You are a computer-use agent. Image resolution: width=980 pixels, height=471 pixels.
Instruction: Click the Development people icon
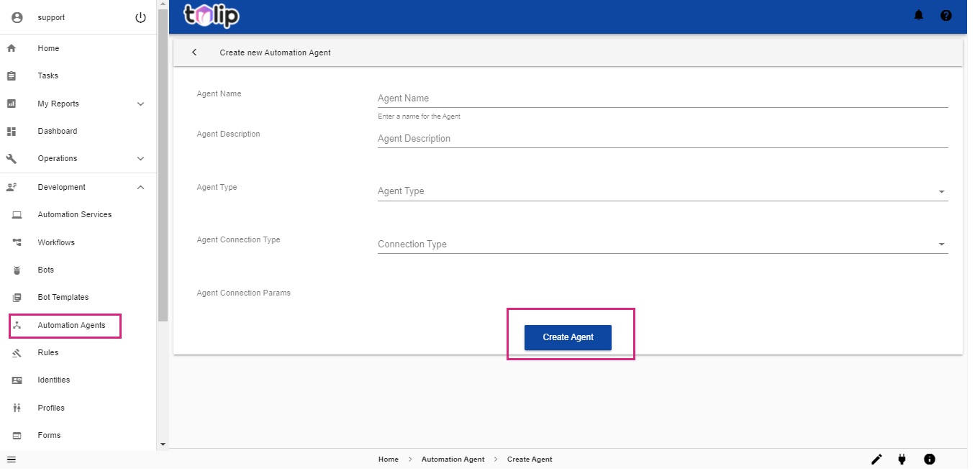(x=11, y=187)
